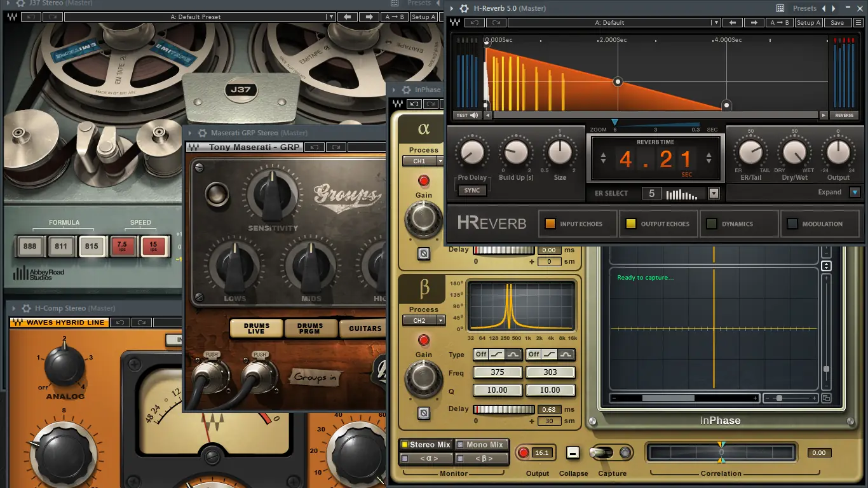The width and height of the screenshot is (868, 488).
Task: Click InPhase beta Delay slider strip
Action: tap(505, 410)
